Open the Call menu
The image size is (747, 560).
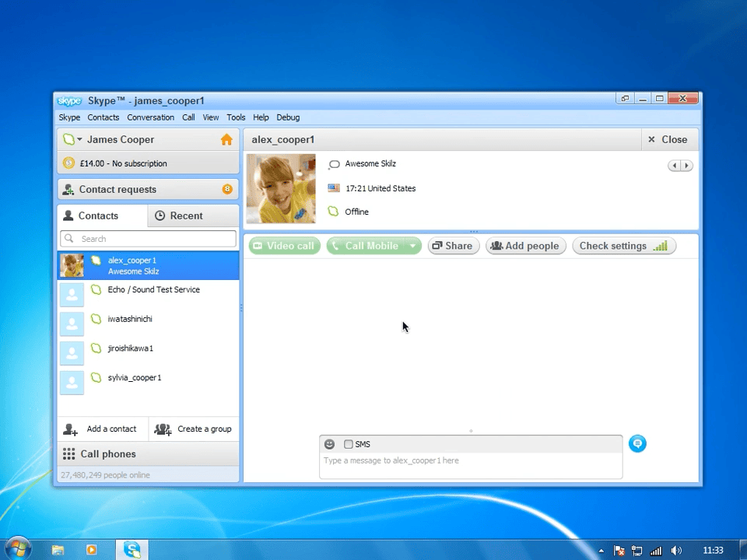pyautogui.click(x=188, y=117)
